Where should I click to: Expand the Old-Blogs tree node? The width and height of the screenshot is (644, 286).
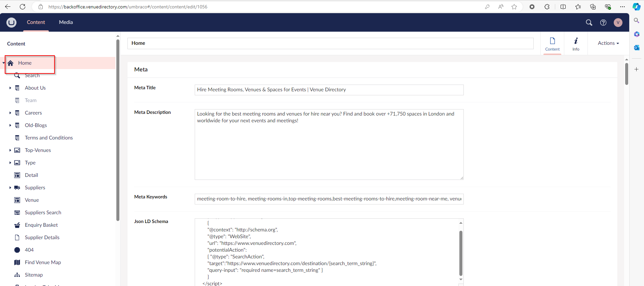[x=10, y=125]
